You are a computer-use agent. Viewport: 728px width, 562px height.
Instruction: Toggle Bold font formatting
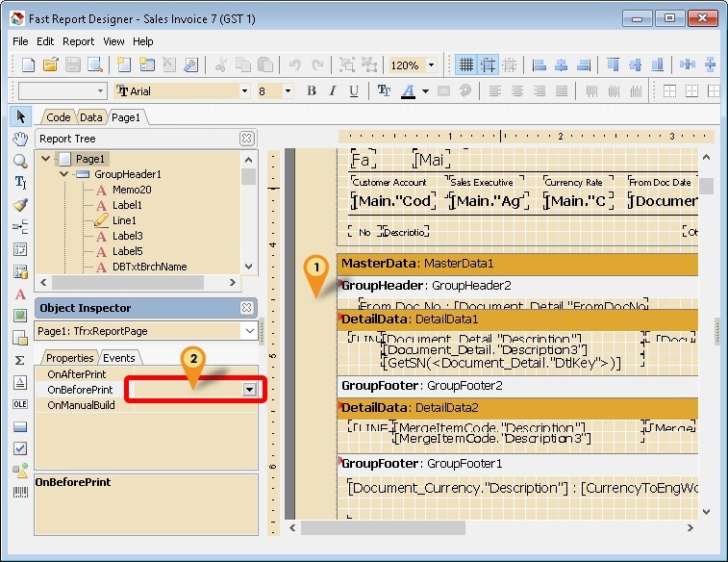[312, 91]
